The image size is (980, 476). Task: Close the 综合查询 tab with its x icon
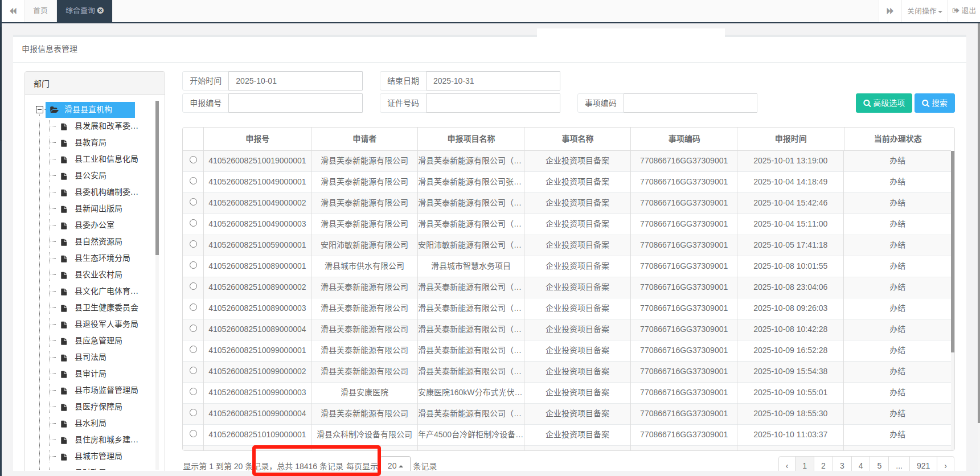pyautogui.click(x=101, y=10)
